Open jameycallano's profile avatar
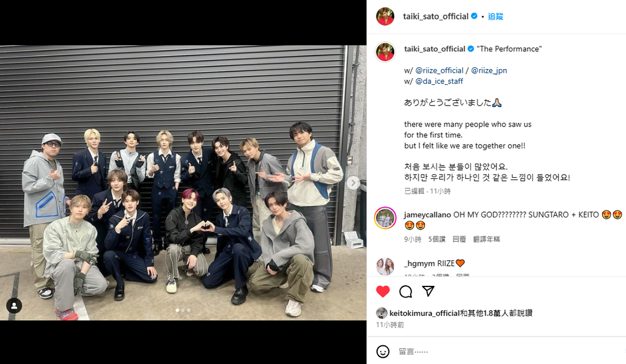Screen dimensions: 626x364 385,218
